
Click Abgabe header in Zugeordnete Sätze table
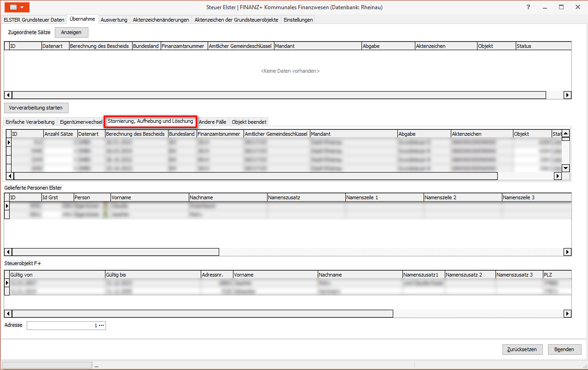388,46
